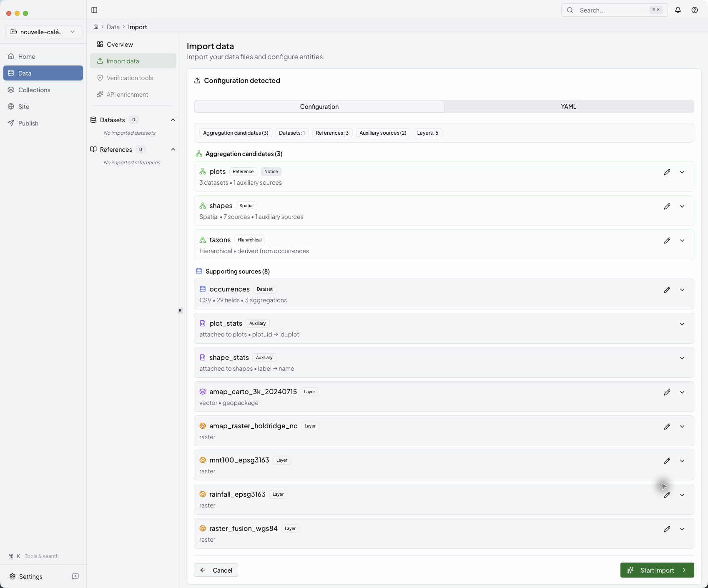
Task: Click the panel divider grip handle
Action: [180, 310]
